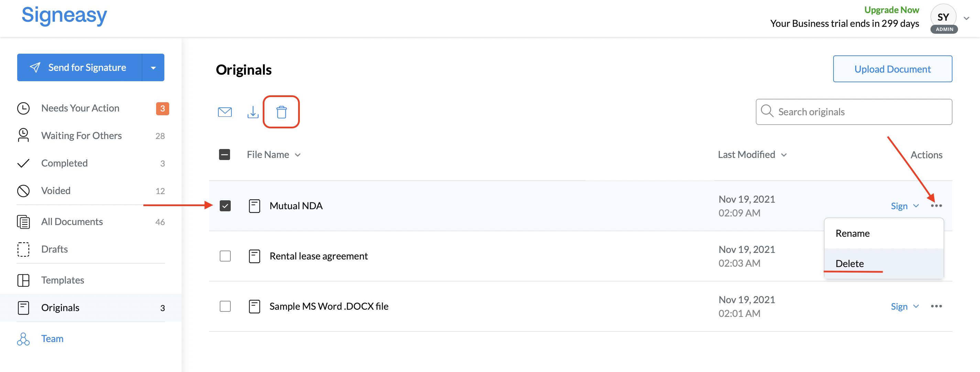Image resolution: width=980 pixels, height=372 pixels.
Task: Check the Rental lease agreement checkbox
Action: [225, 256]
